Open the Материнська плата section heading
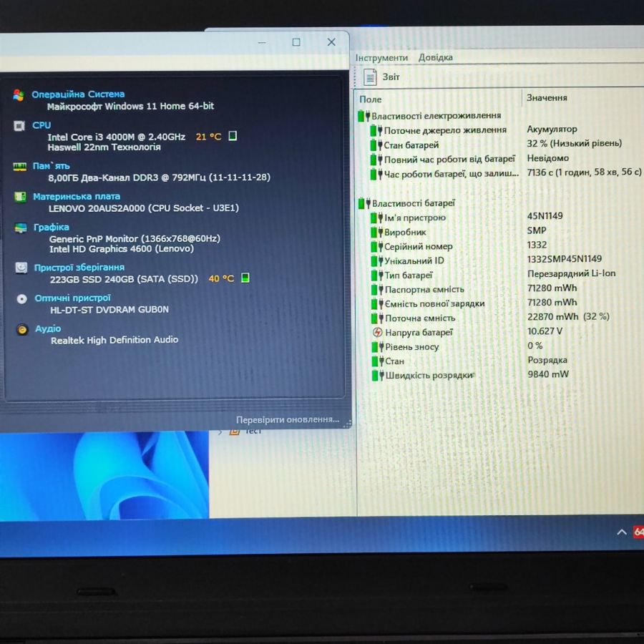This screenshot has width=644, height=644. 77,196
